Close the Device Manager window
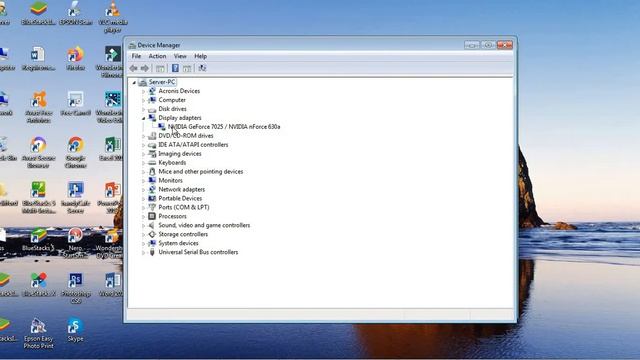The image size is (640, 360). tap(505, 45)
